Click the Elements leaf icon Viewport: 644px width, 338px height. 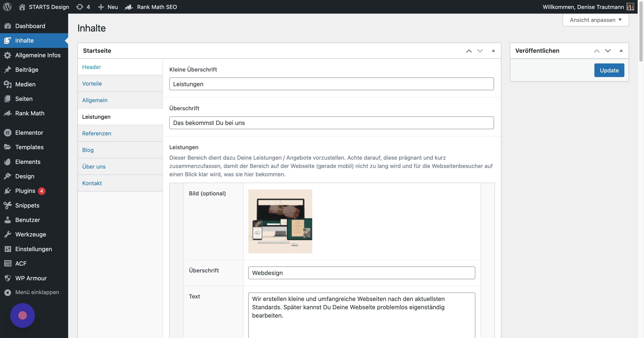(x=7, y=162)
